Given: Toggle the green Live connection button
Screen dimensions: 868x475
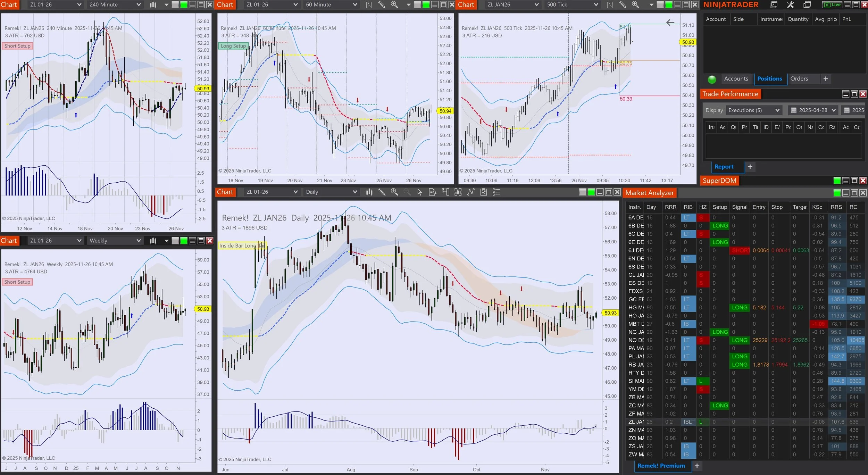Looking at the screenshot, I should point(832,5).
